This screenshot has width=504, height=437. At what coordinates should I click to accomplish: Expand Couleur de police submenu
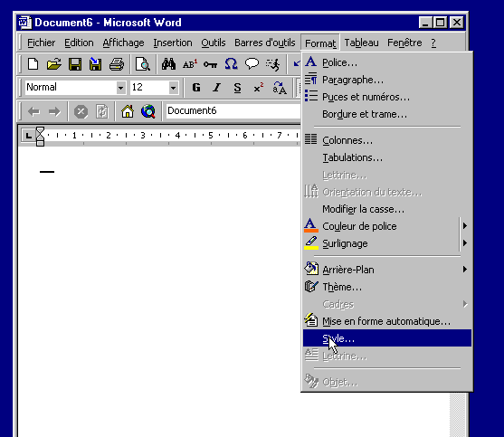click(465, 226)
